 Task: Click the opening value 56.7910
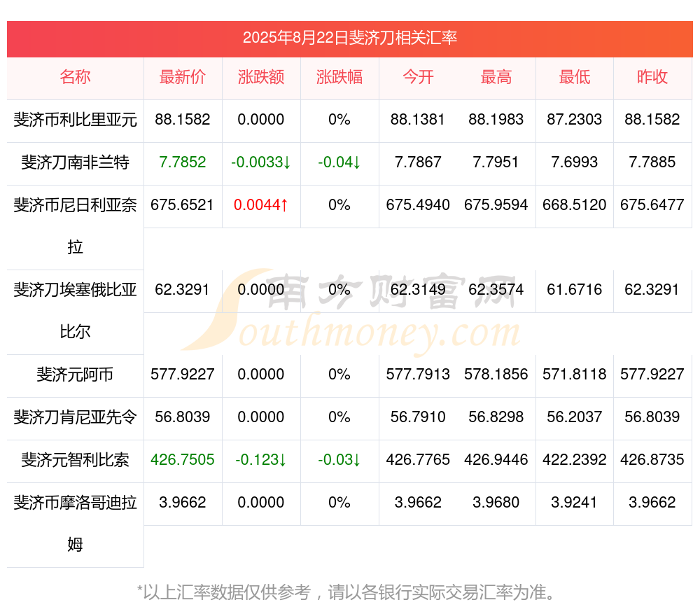[x=418, y=417]
